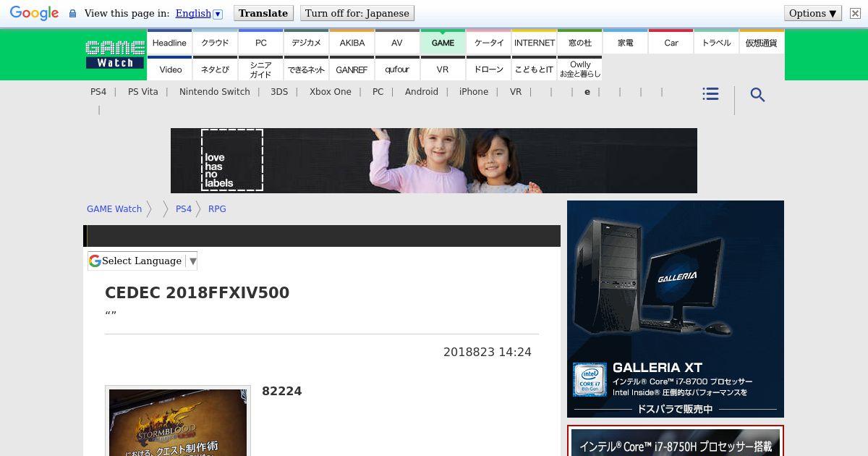Open the Options dropdown
This screenshot has height=456, width=868.
point(813,13)
